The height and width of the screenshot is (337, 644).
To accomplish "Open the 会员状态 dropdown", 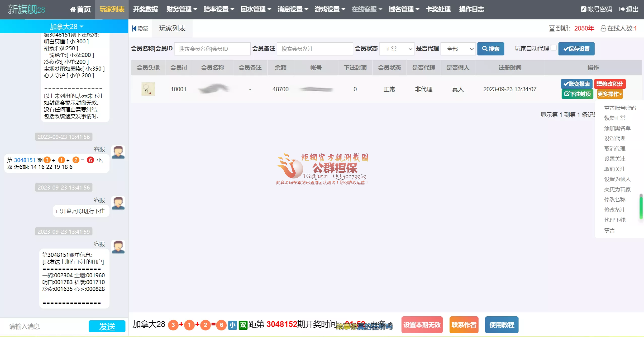I will coord(397,49).
